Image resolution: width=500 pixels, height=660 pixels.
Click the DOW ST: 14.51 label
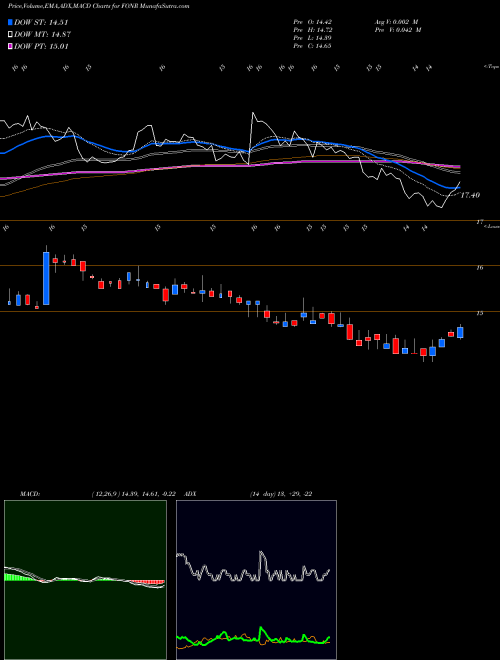coord(41,22)
